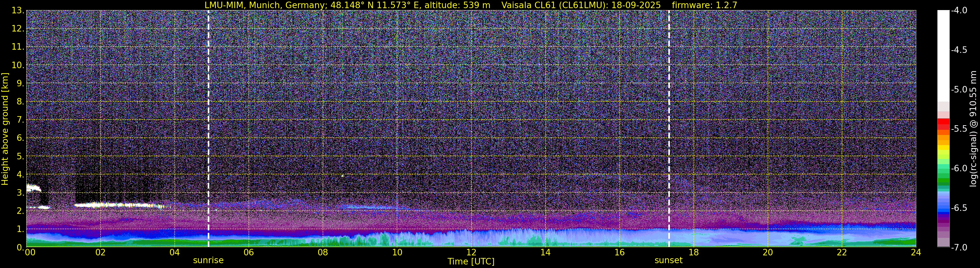Select the white dashed sunrise marker line
This screenshot has width=980, height=268.
pyautogui.click(x=208, y=129)
